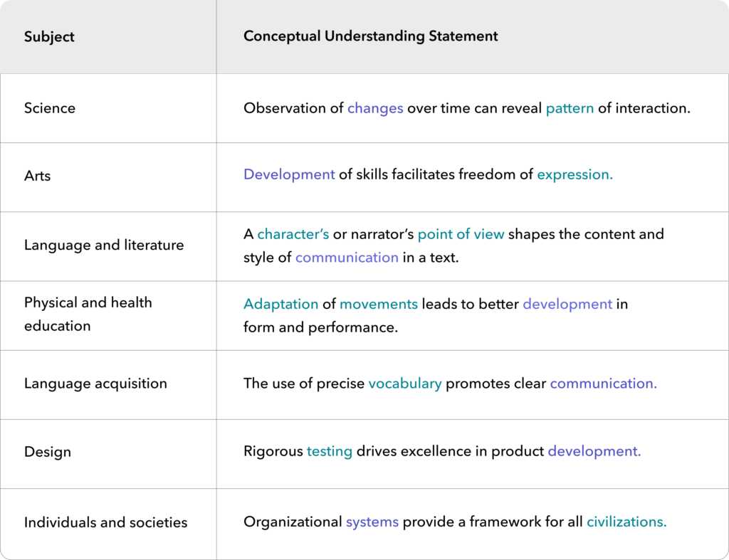Click the "vocabulary" highlighted term
The height and width of the screenshot is (560, 729).
tap(405, 384)
